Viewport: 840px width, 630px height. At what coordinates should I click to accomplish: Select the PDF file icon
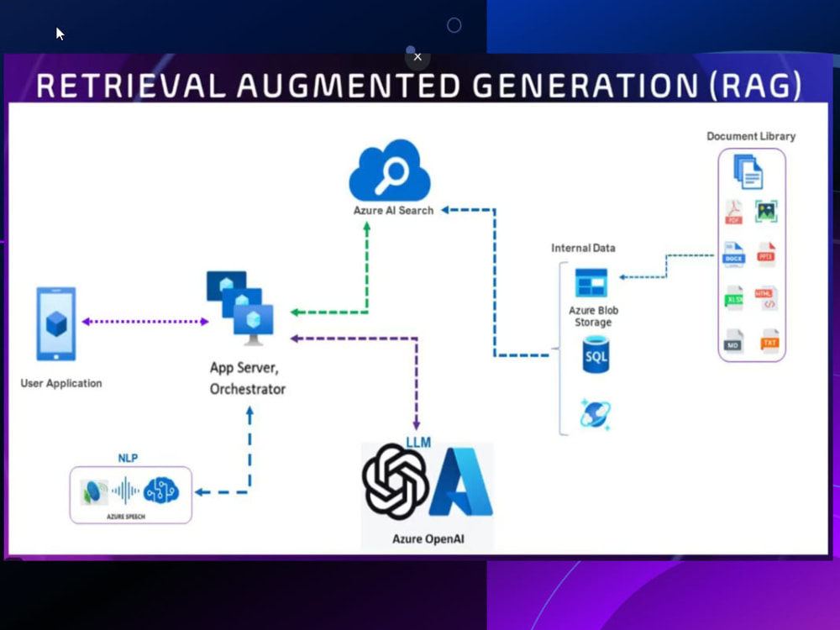tap(734, 212)
